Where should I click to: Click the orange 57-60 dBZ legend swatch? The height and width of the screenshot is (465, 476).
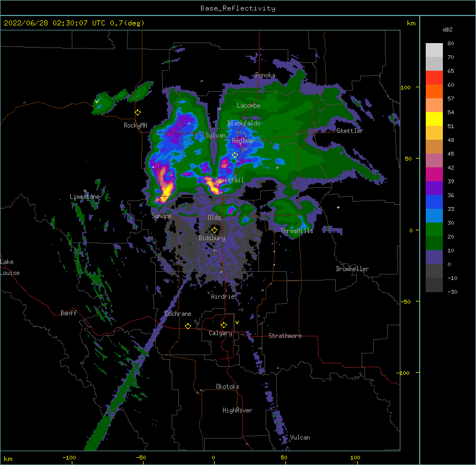[x=434, y=91]
